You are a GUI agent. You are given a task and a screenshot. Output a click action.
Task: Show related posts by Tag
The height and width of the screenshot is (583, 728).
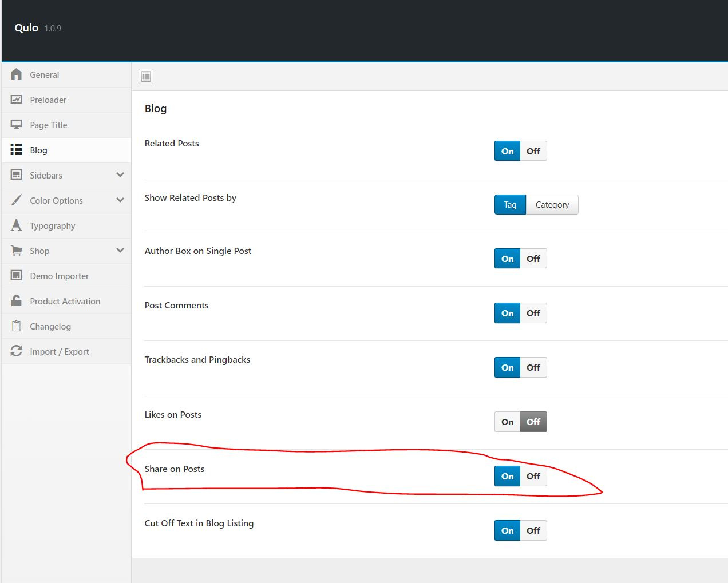coord(510,205)
